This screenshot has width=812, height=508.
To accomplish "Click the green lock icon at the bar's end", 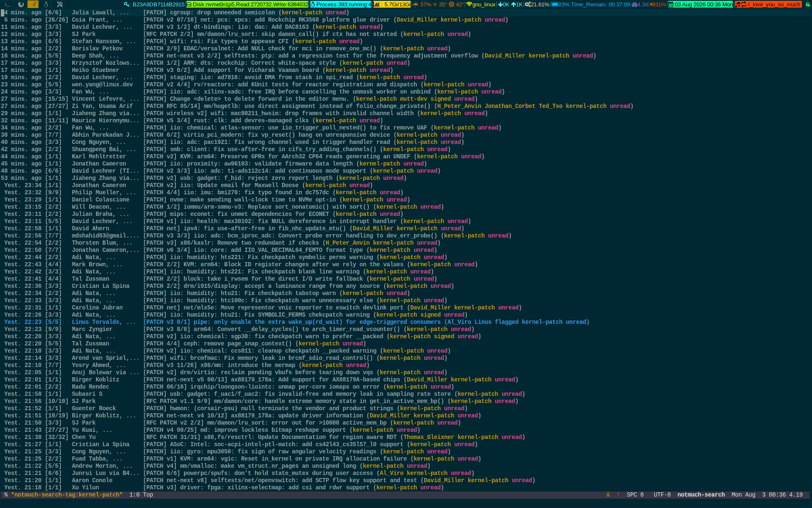I will [x=807, y=4].
